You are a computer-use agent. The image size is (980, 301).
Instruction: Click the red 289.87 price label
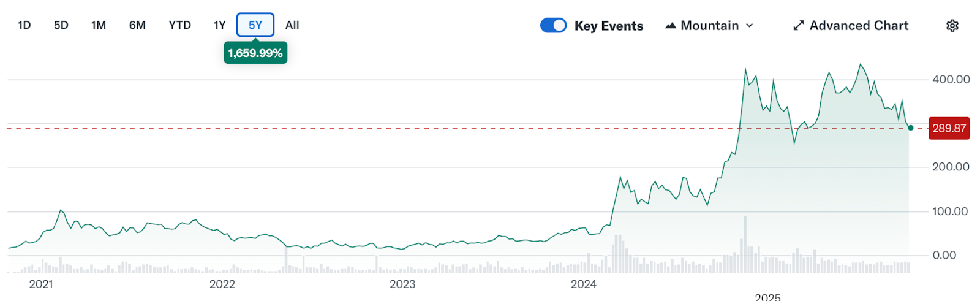click(949, 128)
